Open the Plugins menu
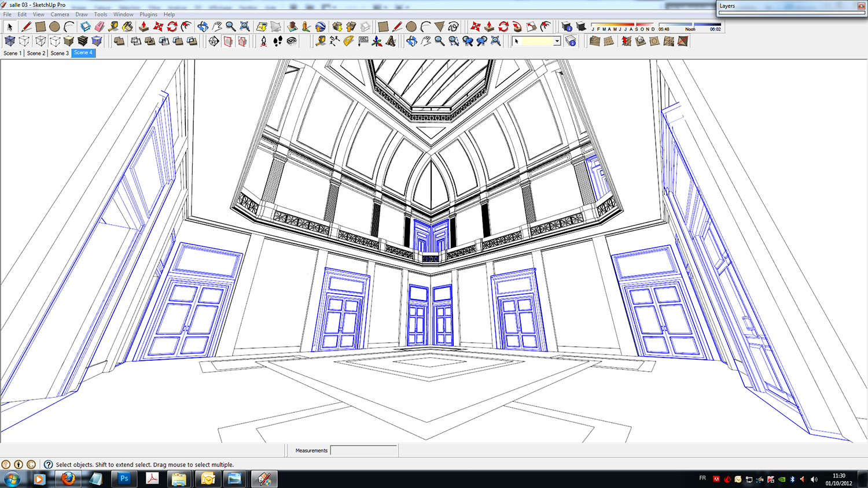Screen dimensions: 868x488 pyautogui.click(x=148, y=14)
